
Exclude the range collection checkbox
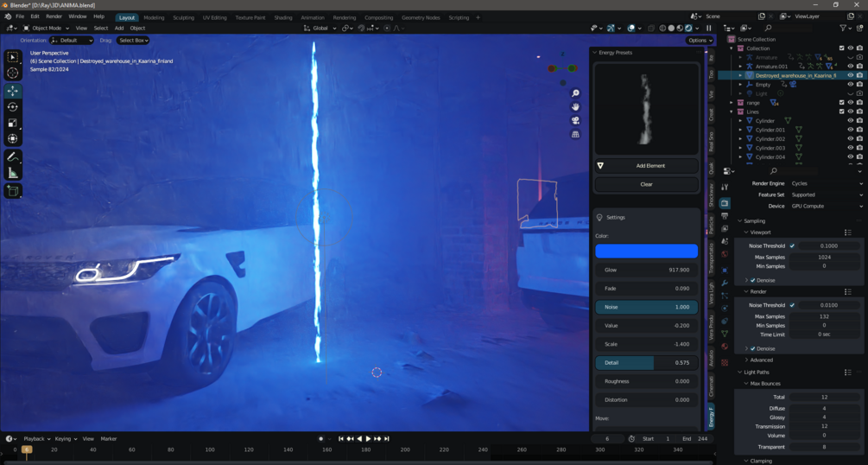point(842,103)
